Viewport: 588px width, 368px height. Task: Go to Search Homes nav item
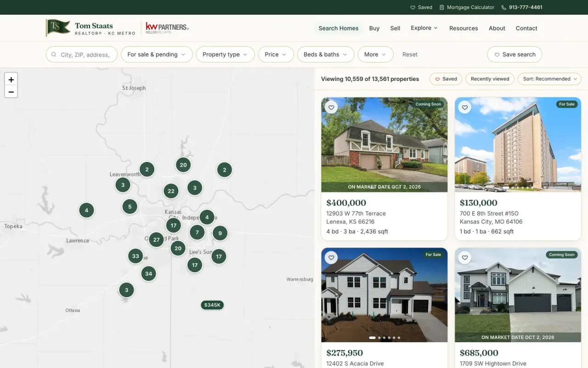[339, 28]
